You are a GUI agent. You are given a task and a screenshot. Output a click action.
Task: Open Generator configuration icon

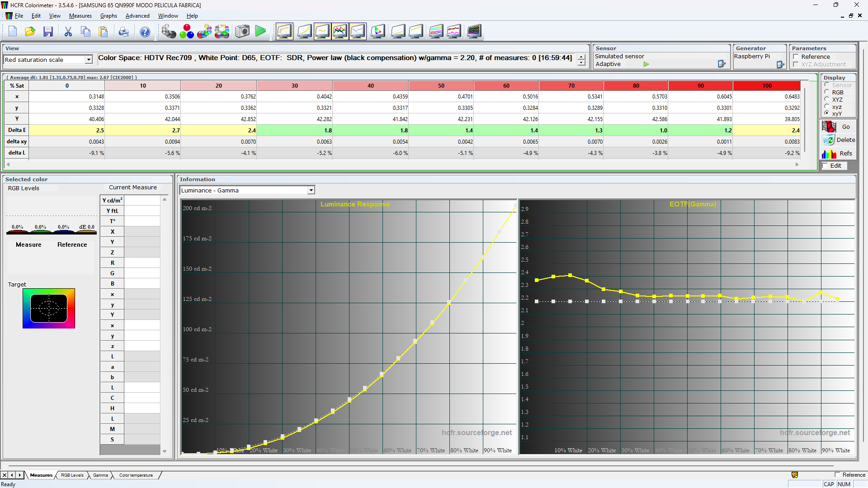780,65
